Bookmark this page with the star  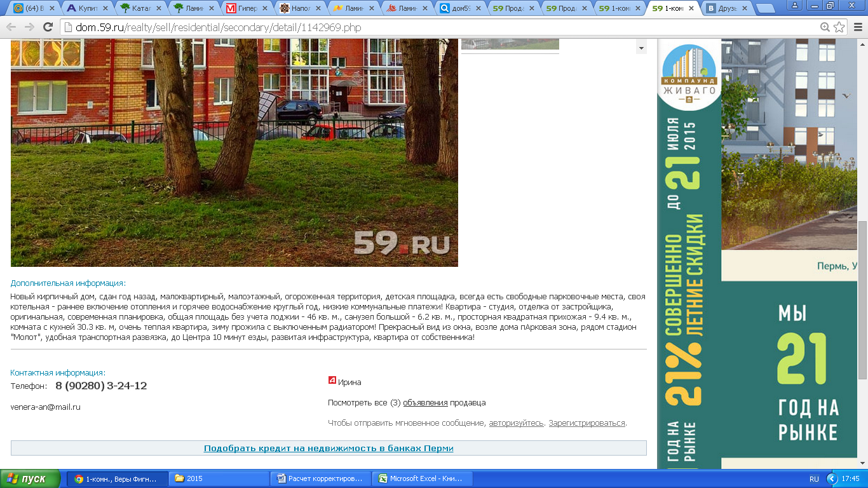pyautogui.click(x=839, y=27)
